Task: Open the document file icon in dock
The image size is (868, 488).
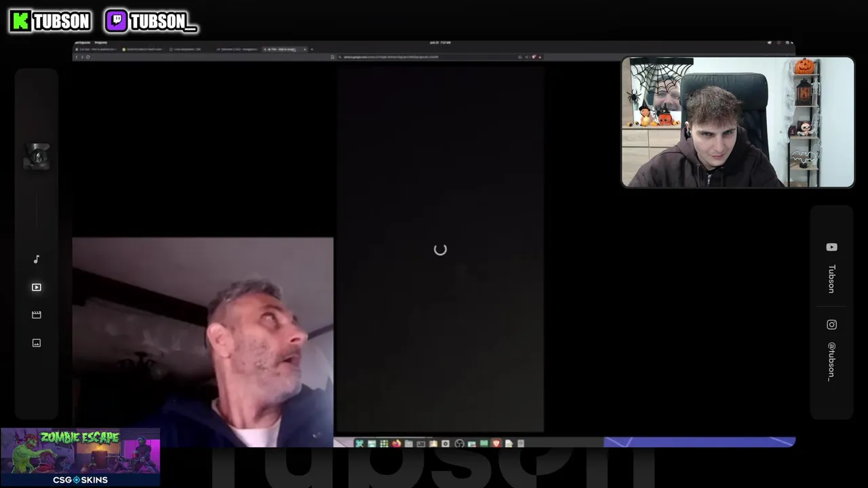Action: pyautogui.click(x=509, y=443)
